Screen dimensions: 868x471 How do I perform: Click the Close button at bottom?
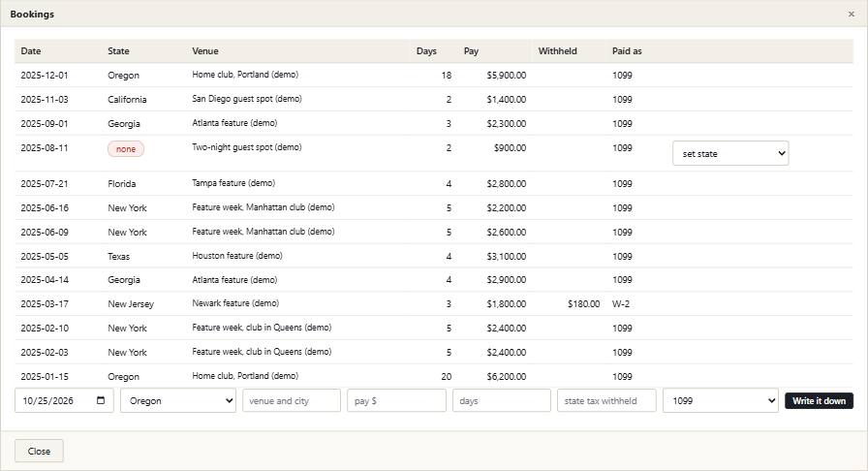(x=39, y=451)
